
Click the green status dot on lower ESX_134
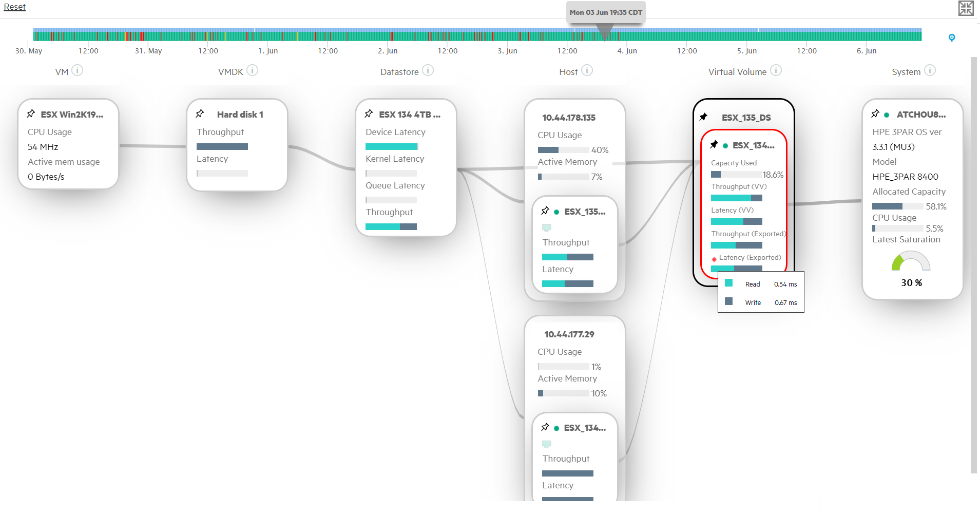tap(556, 428)
